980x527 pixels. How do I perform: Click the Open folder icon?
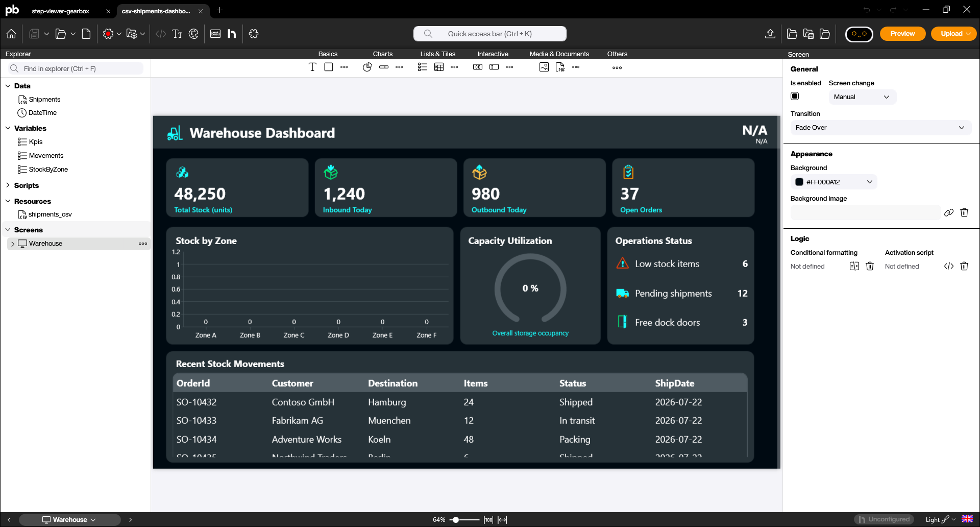point(61,34)
